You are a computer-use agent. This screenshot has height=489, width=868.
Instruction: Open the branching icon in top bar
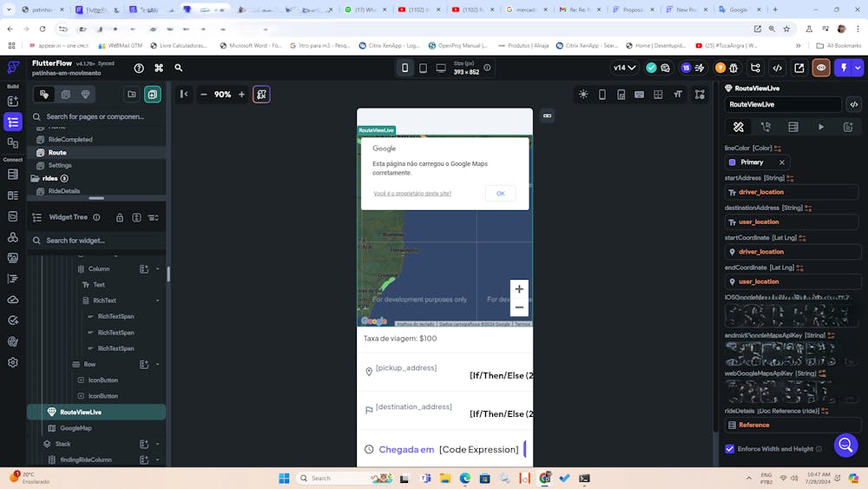(755, 68)
